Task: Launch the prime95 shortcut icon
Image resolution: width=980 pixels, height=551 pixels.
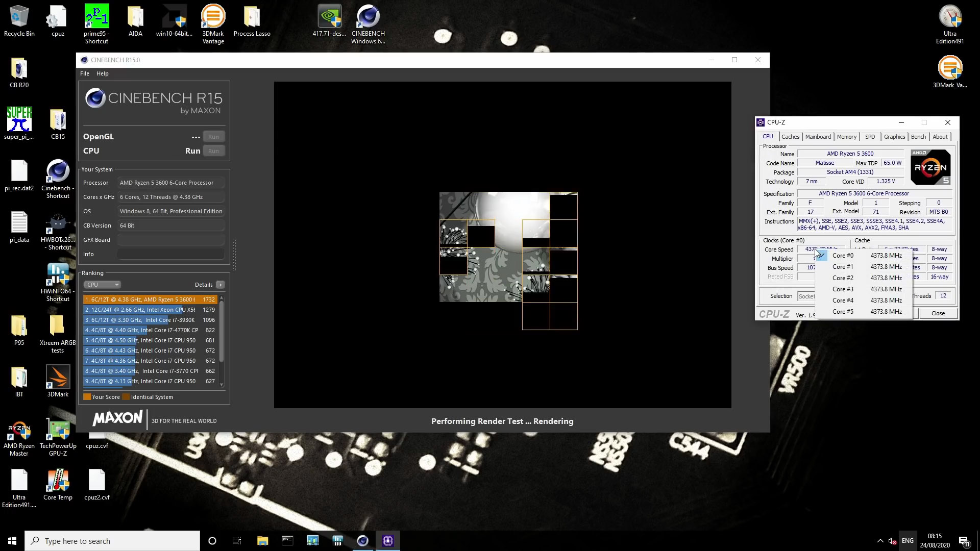Action: pos(96,24)
